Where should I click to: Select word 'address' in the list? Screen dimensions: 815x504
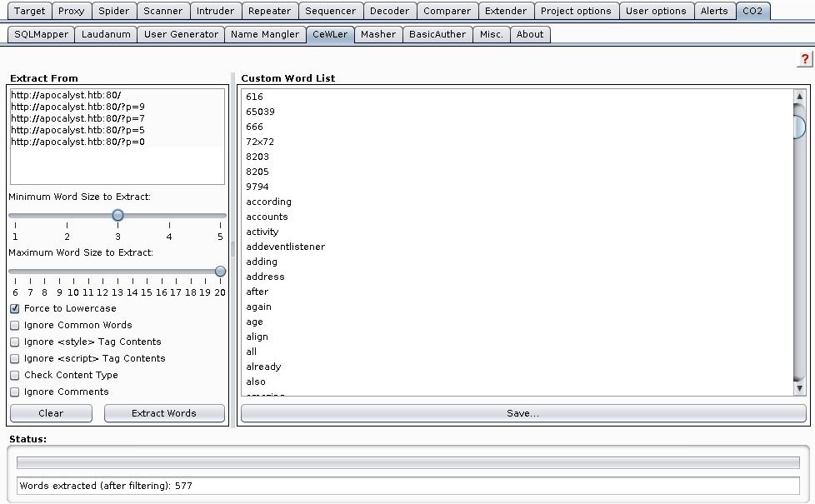click(x=265, y=277)
